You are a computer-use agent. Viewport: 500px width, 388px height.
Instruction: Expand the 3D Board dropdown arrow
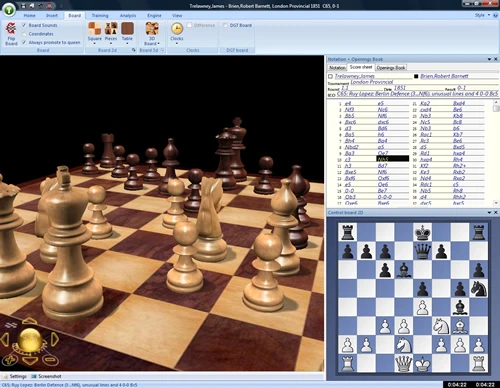pos(159,44)
